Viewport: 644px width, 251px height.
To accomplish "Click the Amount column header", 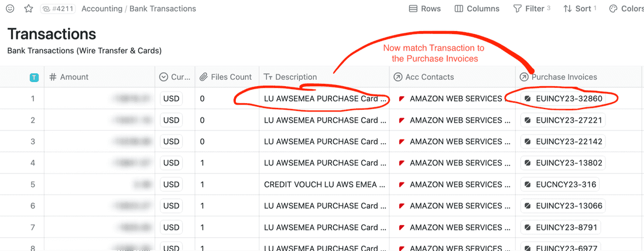I will coord(74,77).
